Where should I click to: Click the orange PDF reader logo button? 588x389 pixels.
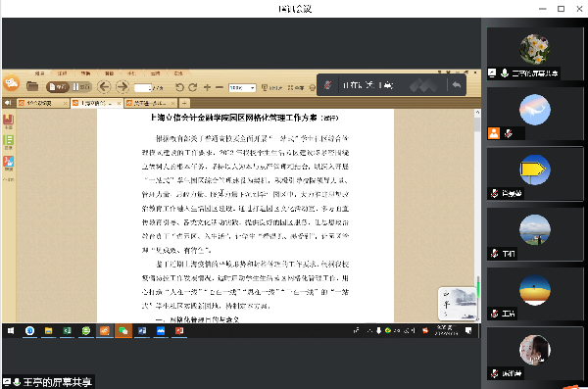tap(11, 82)
